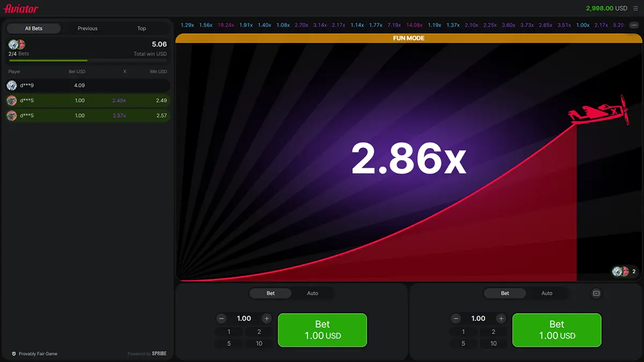The height and width of the screenshot is (362, 644).
Task: Click the Provably Fair Game shield icon
Action: point(14,354)
